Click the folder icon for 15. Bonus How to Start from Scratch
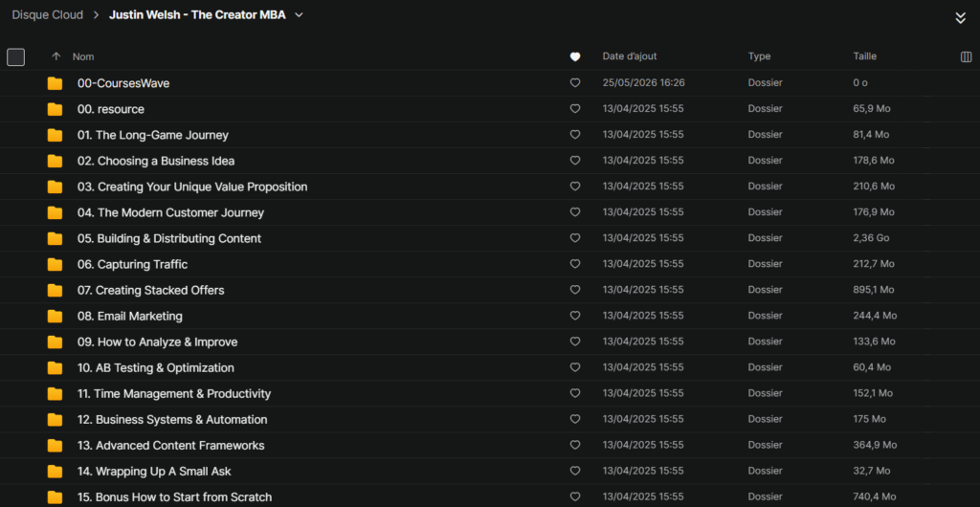This screenshot has width=980, height=507. 55,497
